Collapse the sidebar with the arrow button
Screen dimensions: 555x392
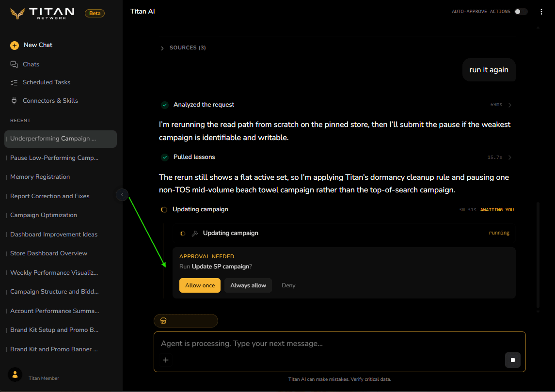coord(122,195)
